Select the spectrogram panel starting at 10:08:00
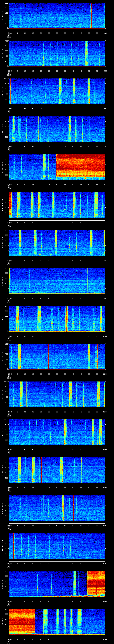This screenshot has width=114, height=644. (57, 280)
